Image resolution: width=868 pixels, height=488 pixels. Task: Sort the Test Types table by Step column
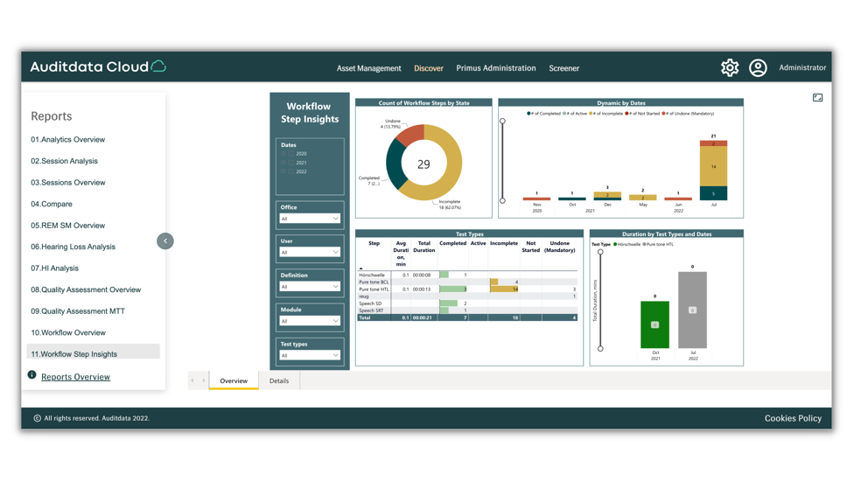[374, 243]
